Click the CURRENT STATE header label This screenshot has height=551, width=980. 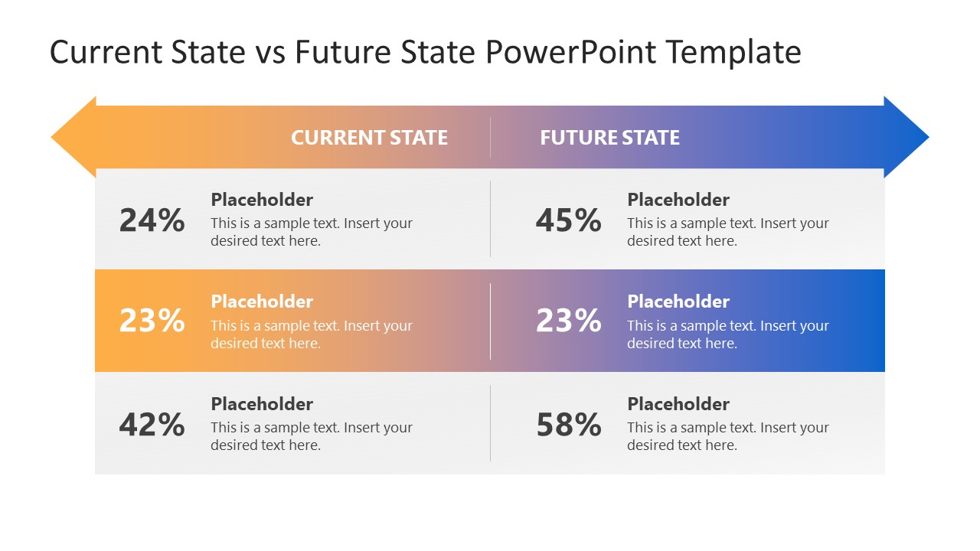(369, 138)
